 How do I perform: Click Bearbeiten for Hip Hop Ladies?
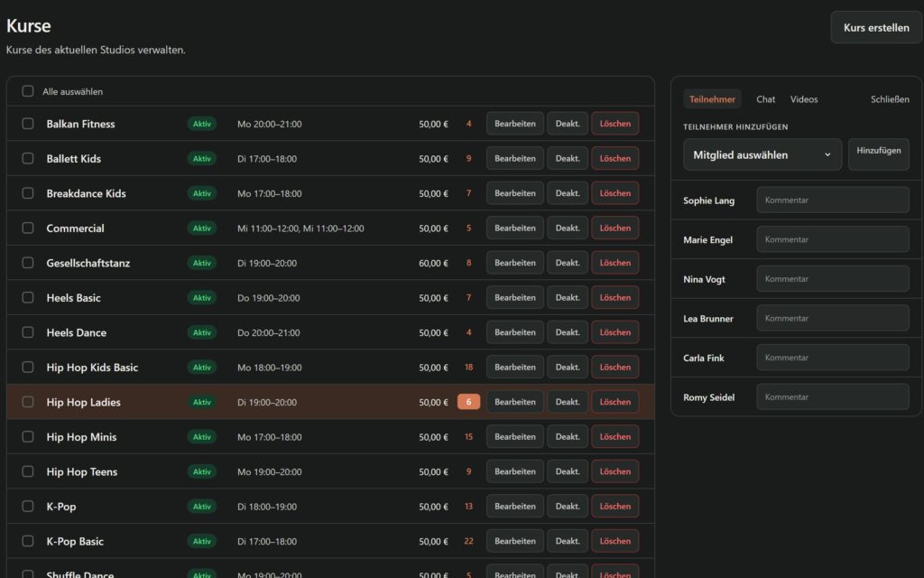[x=515, y=402]
